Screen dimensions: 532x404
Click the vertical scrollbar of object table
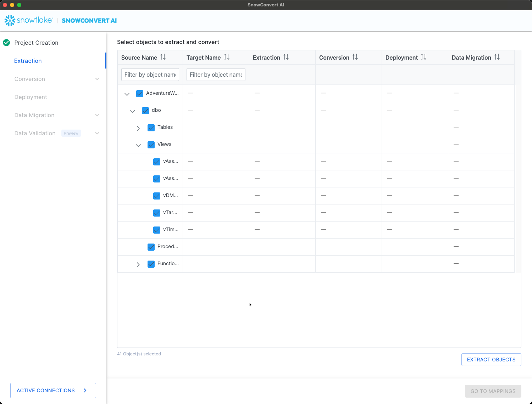tap(518, 178)
